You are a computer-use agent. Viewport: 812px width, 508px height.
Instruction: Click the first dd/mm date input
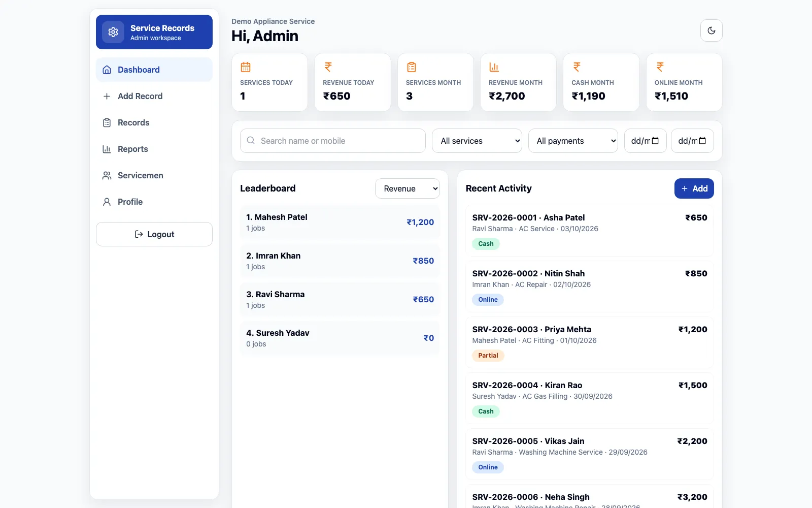point(645,141)
